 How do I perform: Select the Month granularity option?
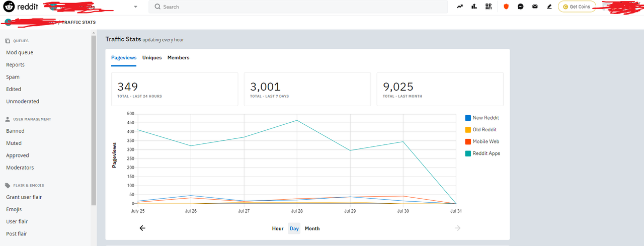coord(312,228)
